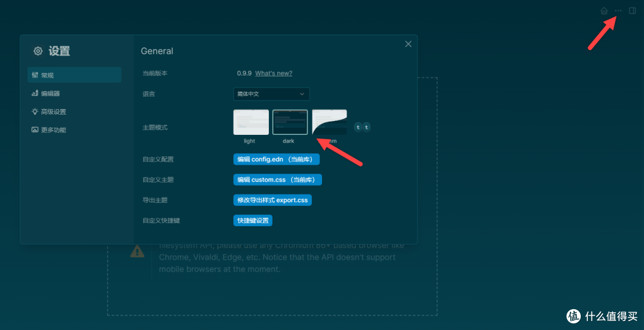The image size is (644, 330).
Task: Select the 常规 settings tab
Action: 75,75
